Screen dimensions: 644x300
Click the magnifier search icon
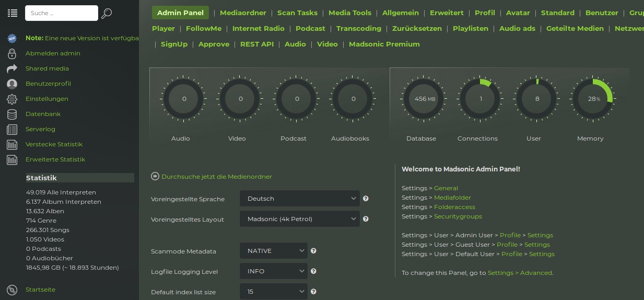point(107,14)
